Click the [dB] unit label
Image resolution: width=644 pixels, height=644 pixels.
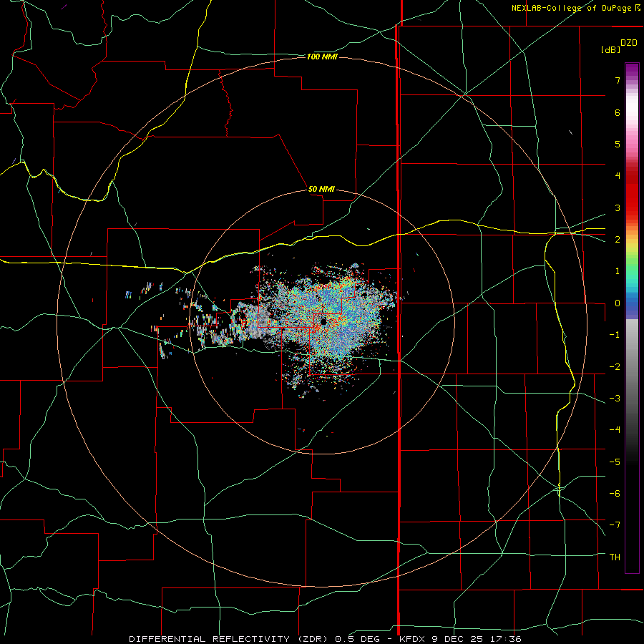tap(610, 50)
